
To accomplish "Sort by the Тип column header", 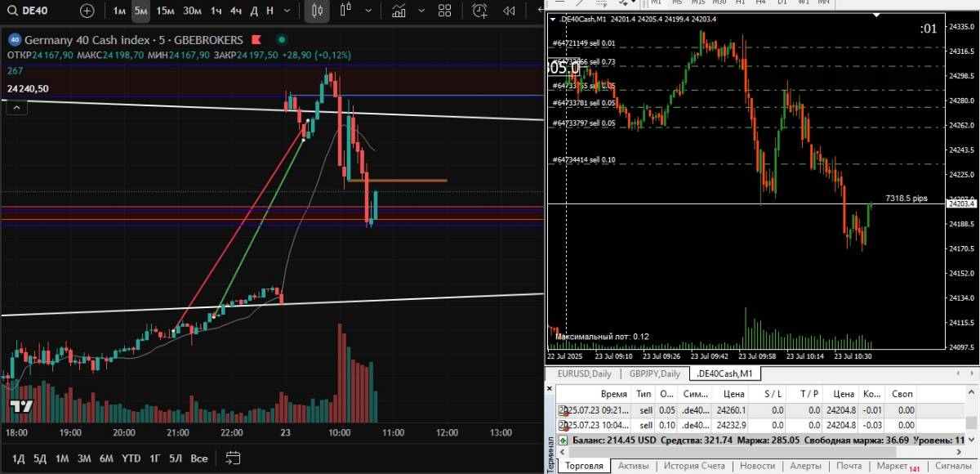I will [x=644, y=394].
